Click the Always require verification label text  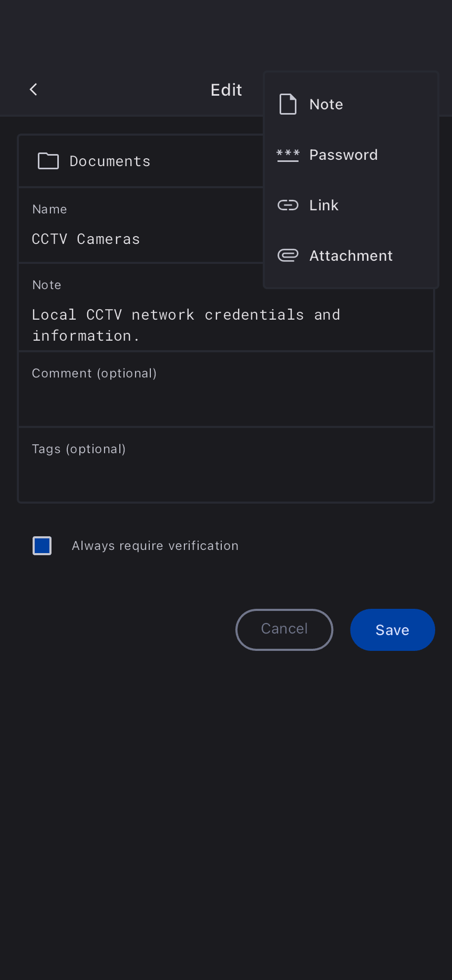pos(155,546)
